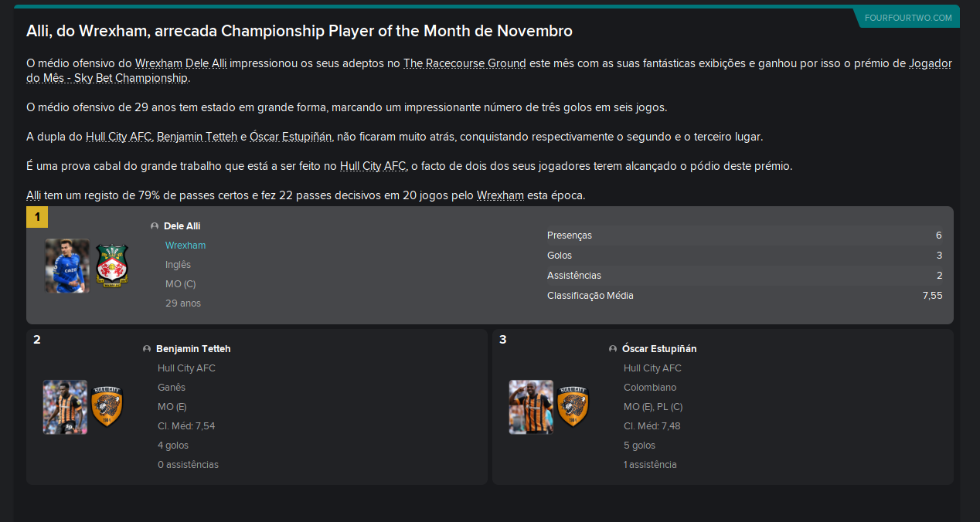Select Hull City crest next to Tetteh

pos(107,407)
